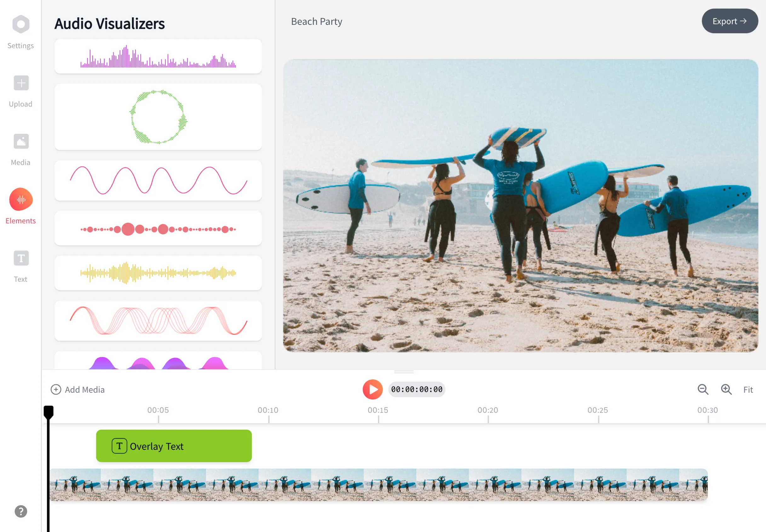Click the Elements panel icon

pyautogui.click(x=20, y=200)
